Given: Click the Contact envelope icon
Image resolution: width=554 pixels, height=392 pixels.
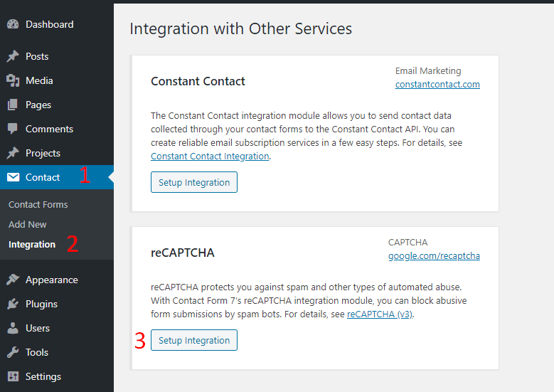Looking at the screenshot, I should coord(13,177).
